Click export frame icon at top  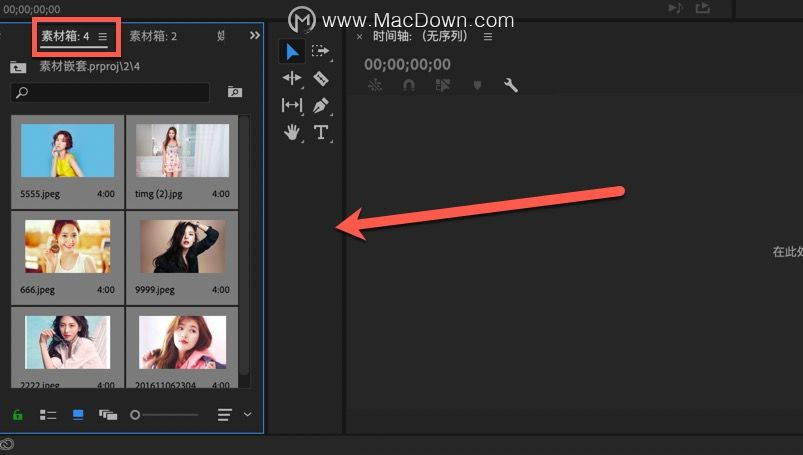point(703,8)
